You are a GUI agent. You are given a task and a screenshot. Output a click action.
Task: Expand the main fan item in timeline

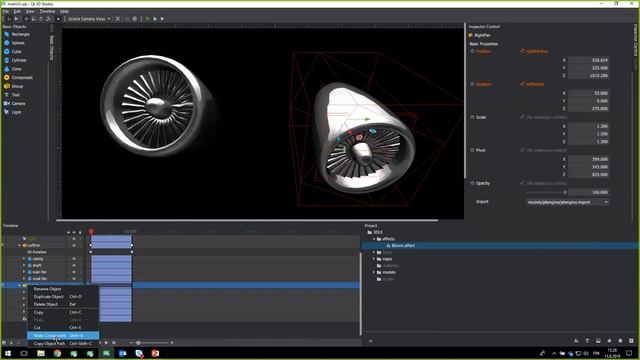[x=24, y=272]
